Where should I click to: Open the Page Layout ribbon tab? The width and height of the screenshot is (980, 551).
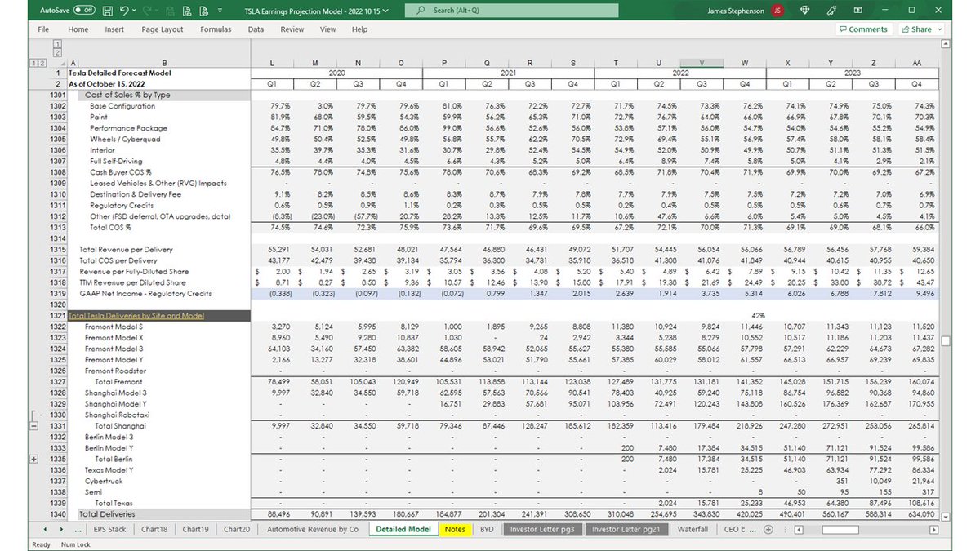click(x=163, y=29)
